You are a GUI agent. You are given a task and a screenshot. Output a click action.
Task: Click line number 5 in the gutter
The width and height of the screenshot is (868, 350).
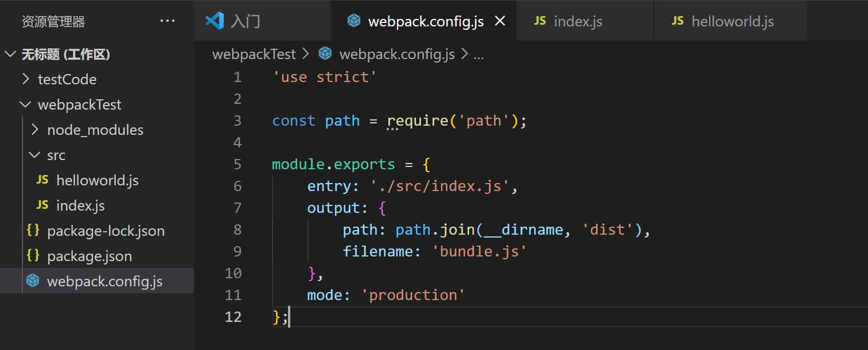238,164
